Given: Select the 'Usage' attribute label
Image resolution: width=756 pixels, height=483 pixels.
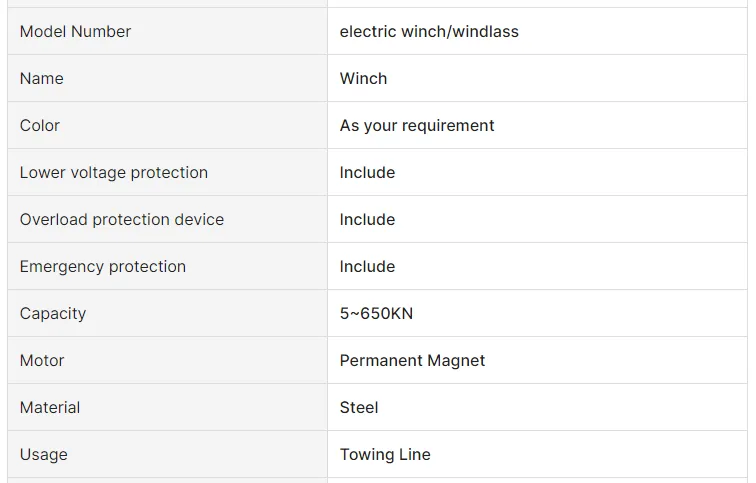Looking at the screenshot, I should [x=44, y=455].
